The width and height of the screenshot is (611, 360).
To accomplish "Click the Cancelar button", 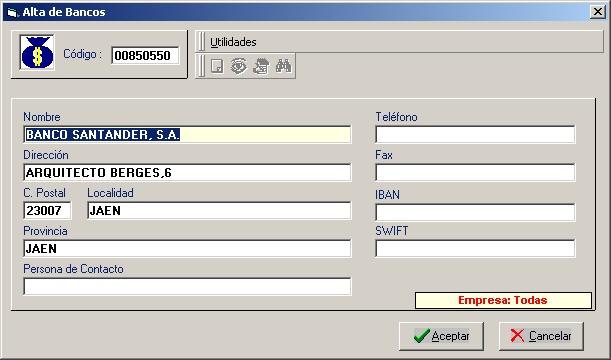I will [x=541, y=336].
